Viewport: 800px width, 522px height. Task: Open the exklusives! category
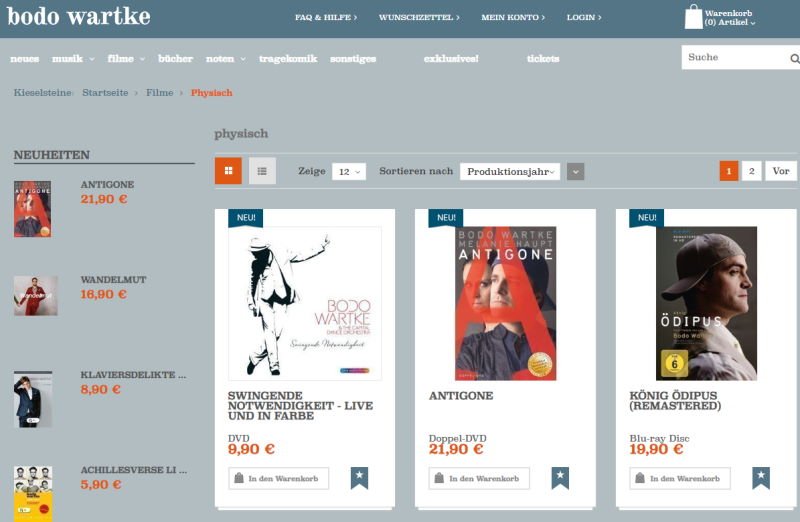click(x=451, y=59)
